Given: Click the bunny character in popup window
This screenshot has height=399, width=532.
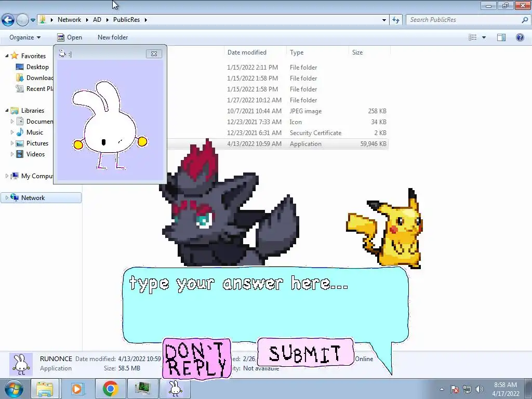Looking at the screenshot, I should 109,126.
